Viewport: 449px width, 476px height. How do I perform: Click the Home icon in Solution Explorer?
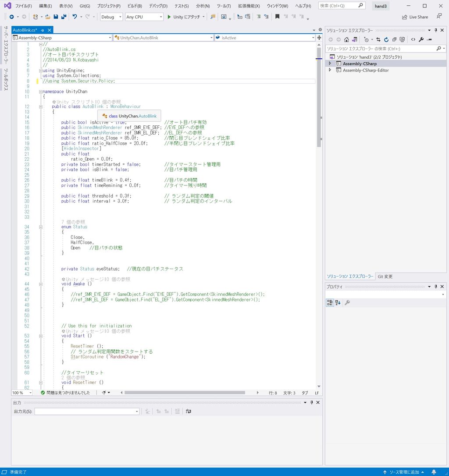[x=346, y=39]
